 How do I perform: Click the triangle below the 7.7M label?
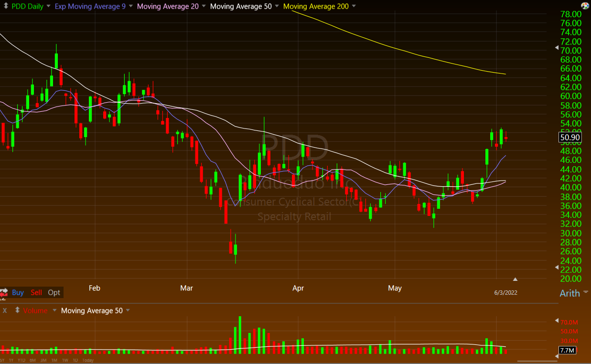(x=557, y=357)
